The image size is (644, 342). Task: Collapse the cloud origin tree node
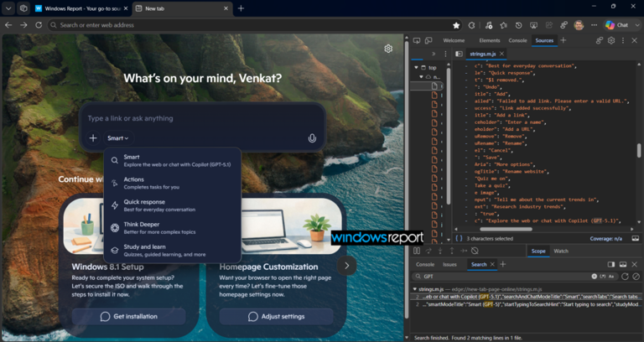421,77
